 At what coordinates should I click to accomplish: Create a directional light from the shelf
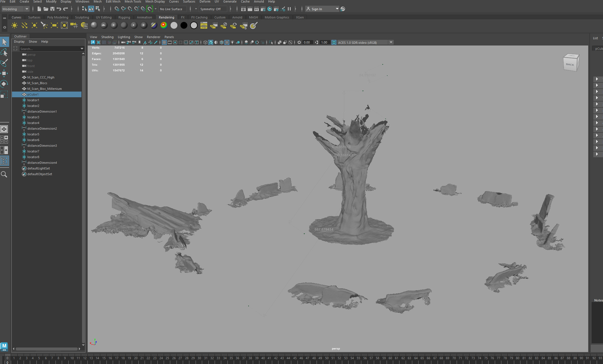24,26
